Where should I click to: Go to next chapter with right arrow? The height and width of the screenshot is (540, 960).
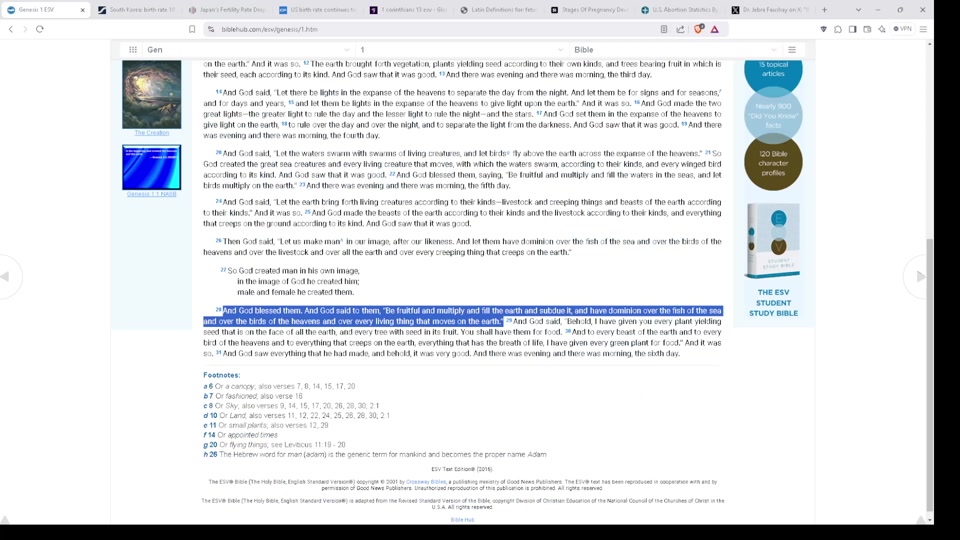point(920,277)
